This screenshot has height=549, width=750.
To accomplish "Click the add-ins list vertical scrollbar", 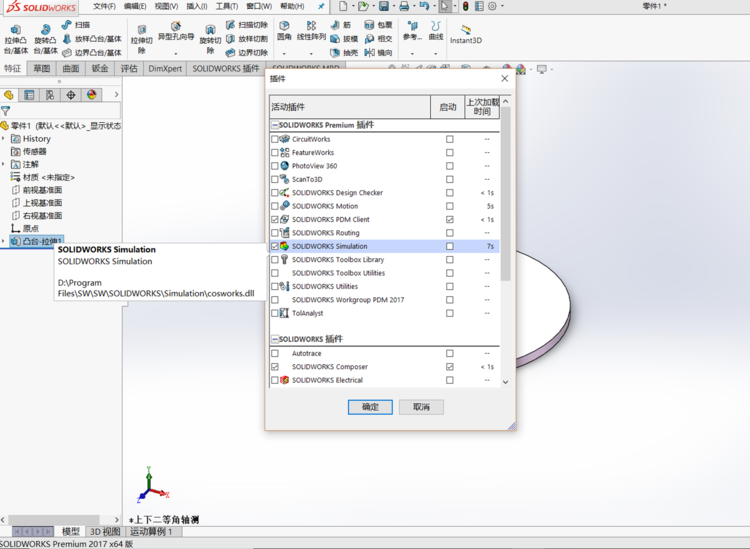I will [506, 194].
